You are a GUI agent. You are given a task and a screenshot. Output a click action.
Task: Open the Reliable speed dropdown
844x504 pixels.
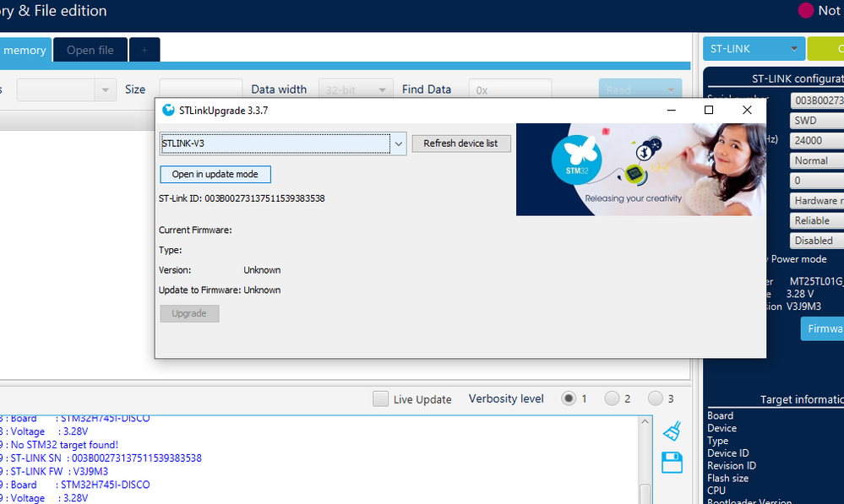coord(817,220)
